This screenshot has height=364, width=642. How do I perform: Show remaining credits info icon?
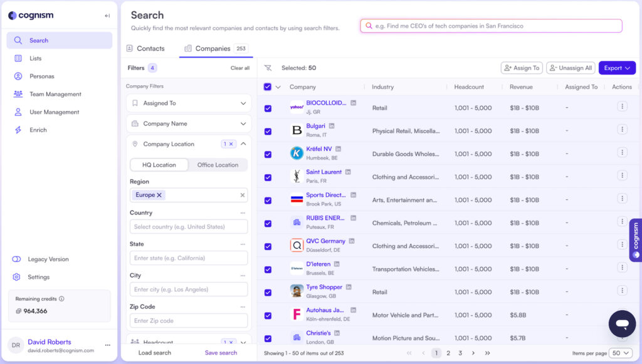(x=62, y=299)
